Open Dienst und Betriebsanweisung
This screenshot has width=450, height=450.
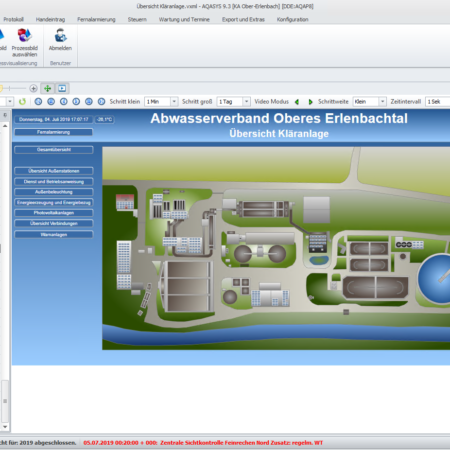click(53, 182)
